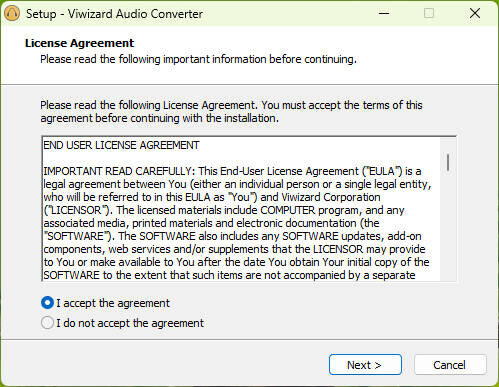Click the bold 'License Agreement' heading
Viewport: 499px width, 387px height.
[79, 43]
